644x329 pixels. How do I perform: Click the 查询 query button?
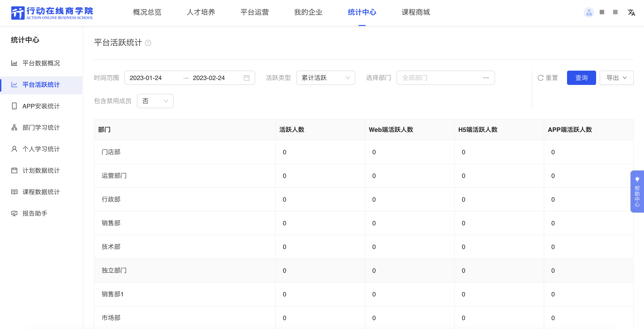pos(581,78)
